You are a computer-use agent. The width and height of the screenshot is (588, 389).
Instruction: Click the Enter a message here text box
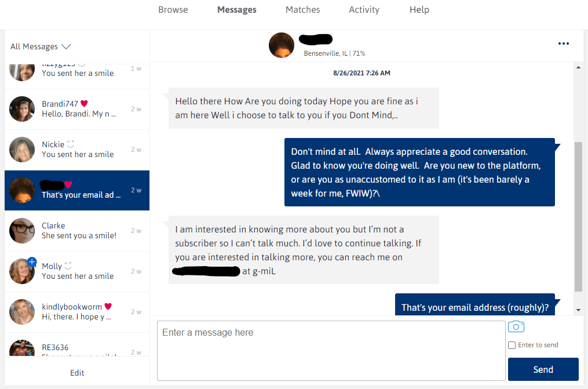[331, 351]
